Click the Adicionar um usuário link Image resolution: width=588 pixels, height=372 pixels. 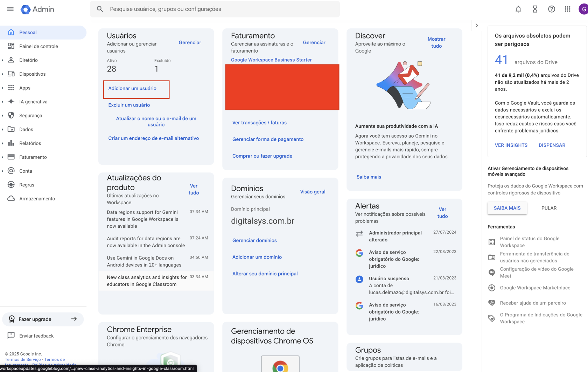click(132, 89)
